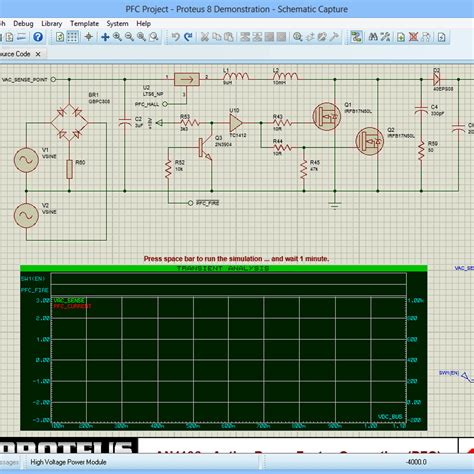The image size is (474, 474).
Task: Click the red PFC_CURRENT trace label
Action: 72,306
